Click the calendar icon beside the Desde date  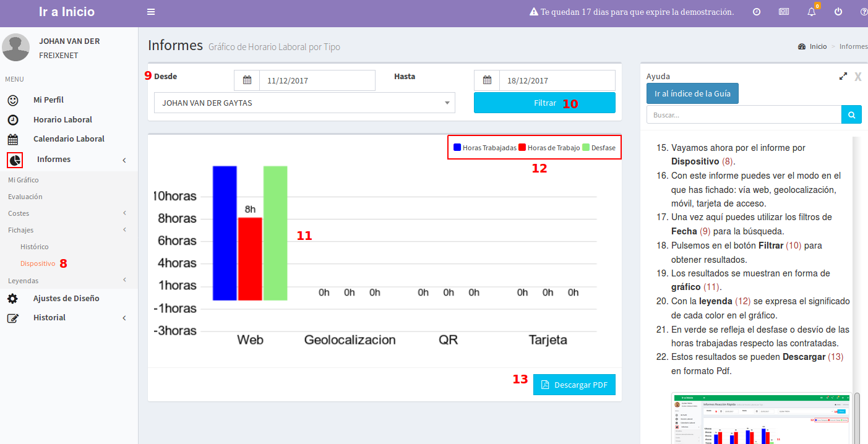point(247,80)
